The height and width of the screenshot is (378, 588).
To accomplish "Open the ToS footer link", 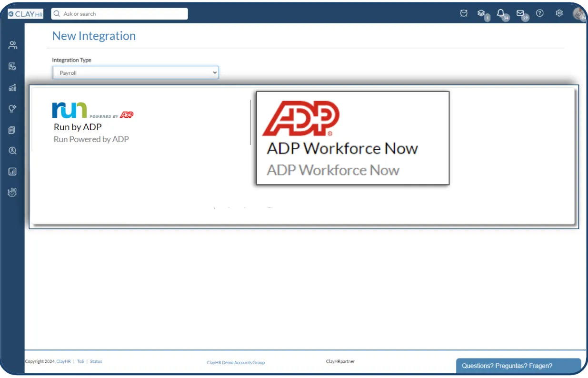I will [x=80, y=361].
